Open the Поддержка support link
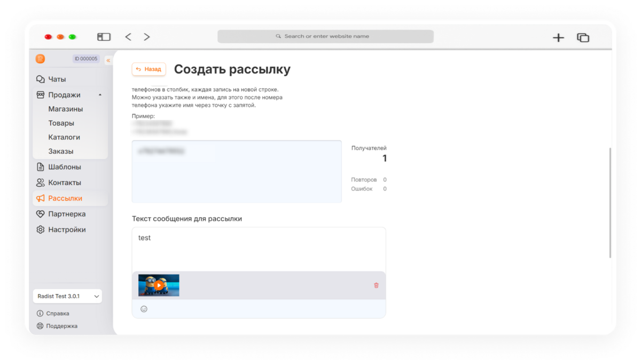Screen dimensions: 641x364 pos(61,326)
